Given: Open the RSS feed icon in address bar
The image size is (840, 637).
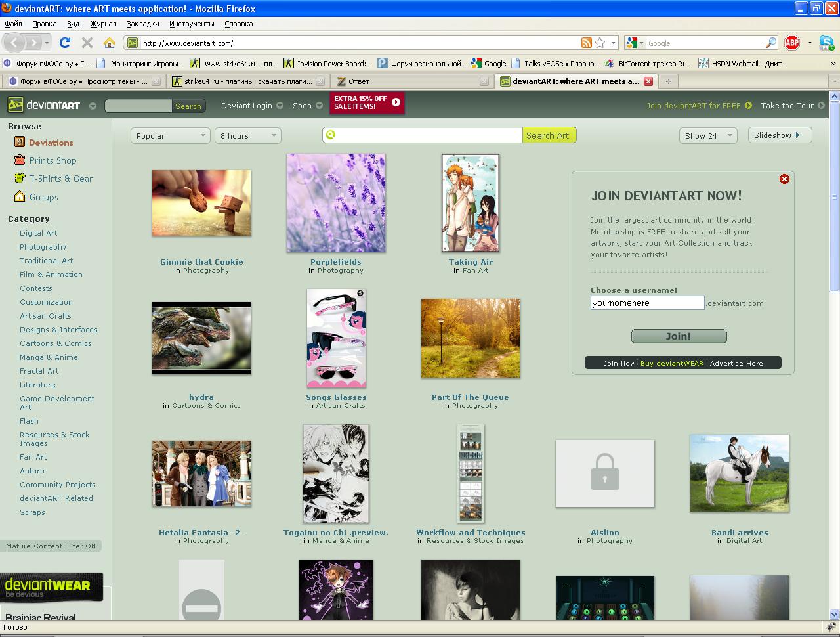Looking at the screenshot, I should (586, 43).
